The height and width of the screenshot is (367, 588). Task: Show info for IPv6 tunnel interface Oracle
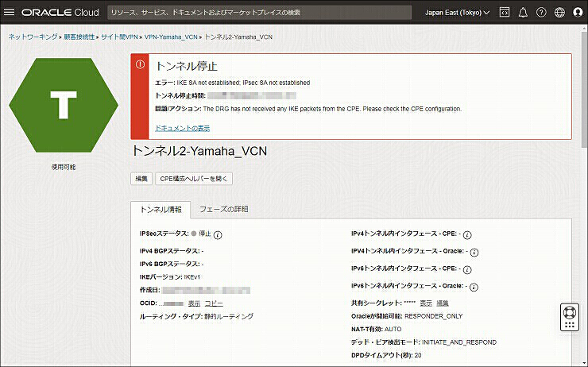pyautogui.click(x=474, y=287)
